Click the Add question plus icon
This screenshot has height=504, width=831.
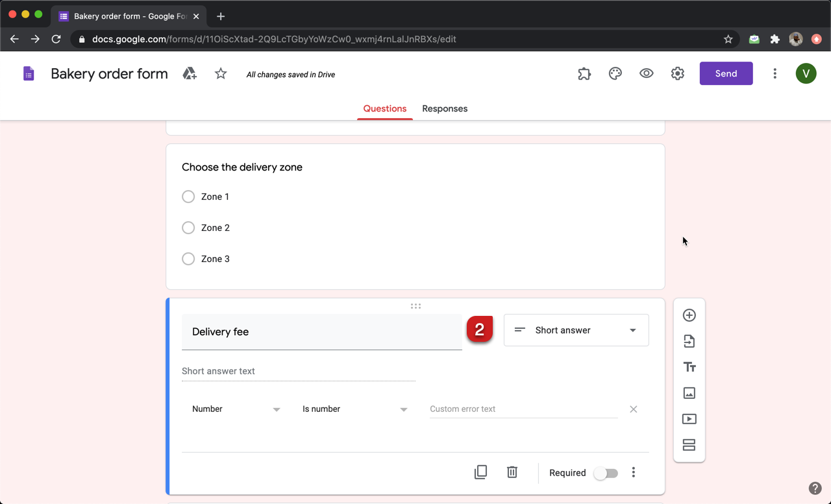coord(689,315)
